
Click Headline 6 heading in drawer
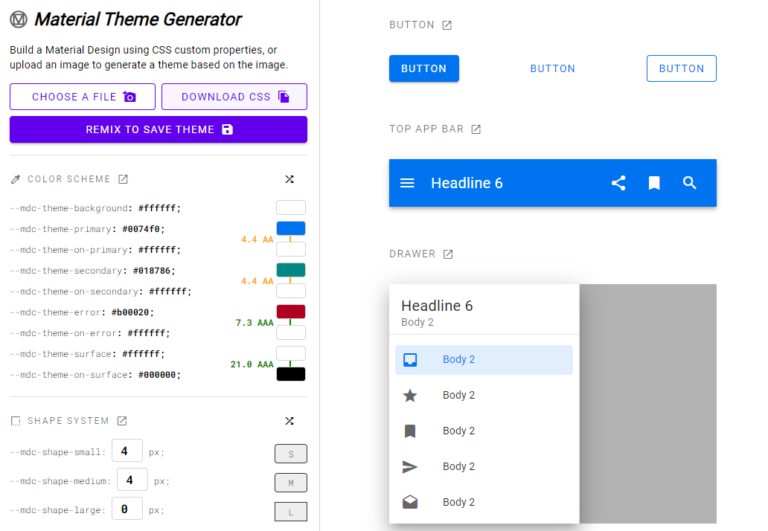(437, 306)
